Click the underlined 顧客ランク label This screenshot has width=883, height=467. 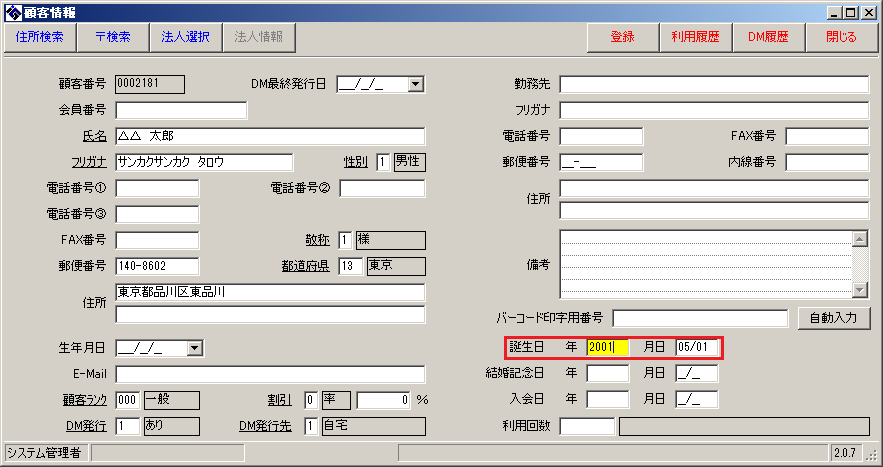[x=84, y=400]
